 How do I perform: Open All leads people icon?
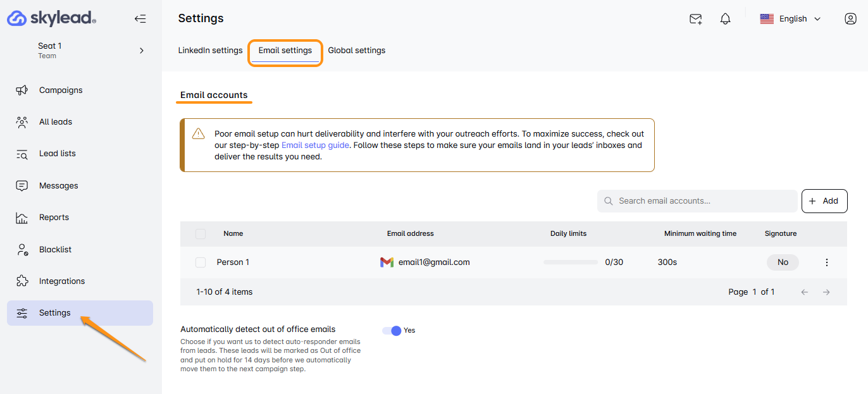point(22,122)
